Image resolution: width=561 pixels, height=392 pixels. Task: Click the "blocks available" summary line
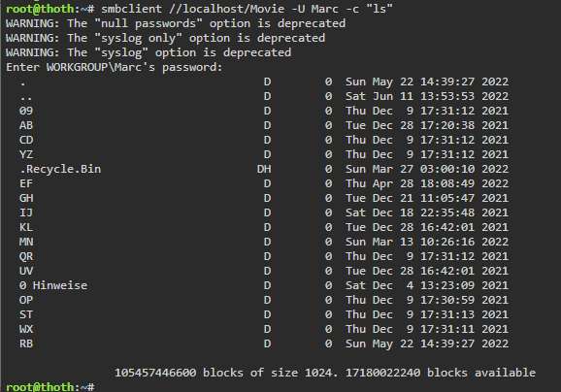[x=325, y=373]
